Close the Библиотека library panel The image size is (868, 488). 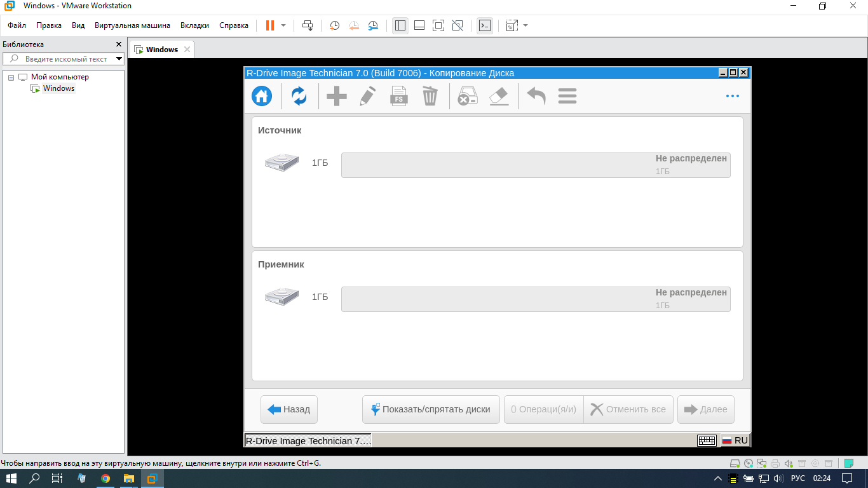pyautogui.click(x=118, y=44)
